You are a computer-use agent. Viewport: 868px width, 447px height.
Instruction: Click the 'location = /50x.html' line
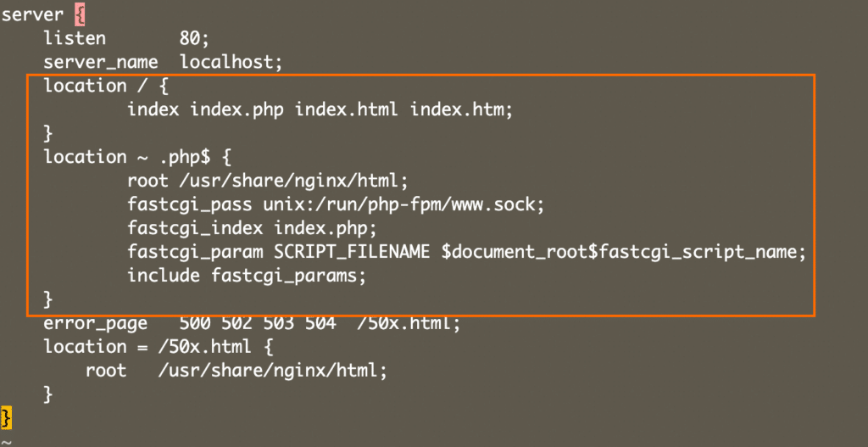[159, 347]
